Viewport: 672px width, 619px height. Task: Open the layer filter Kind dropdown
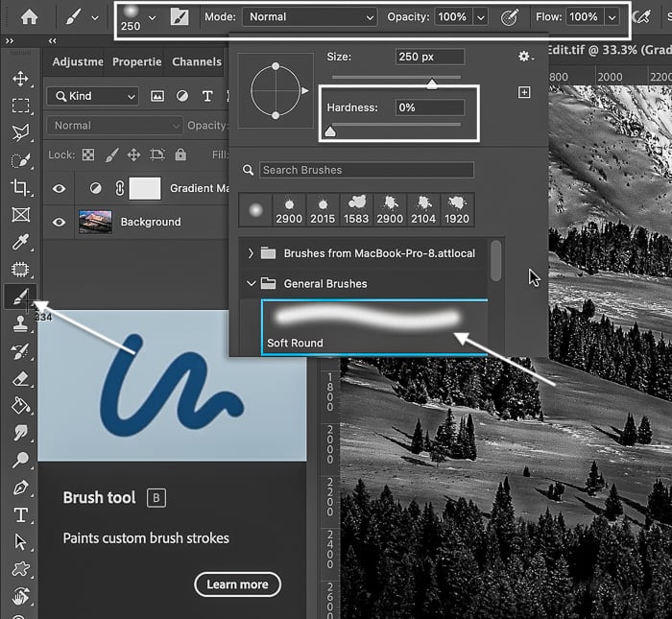coord(92,96)
